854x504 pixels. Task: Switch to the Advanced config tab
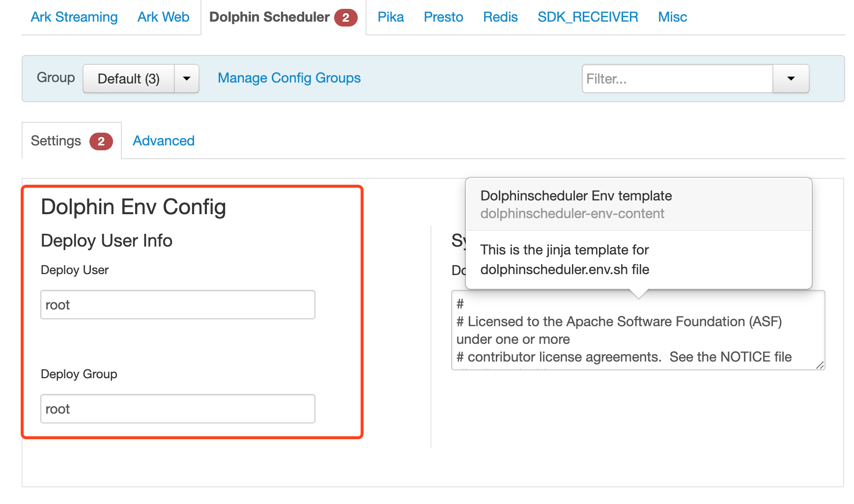click(164, 141)
